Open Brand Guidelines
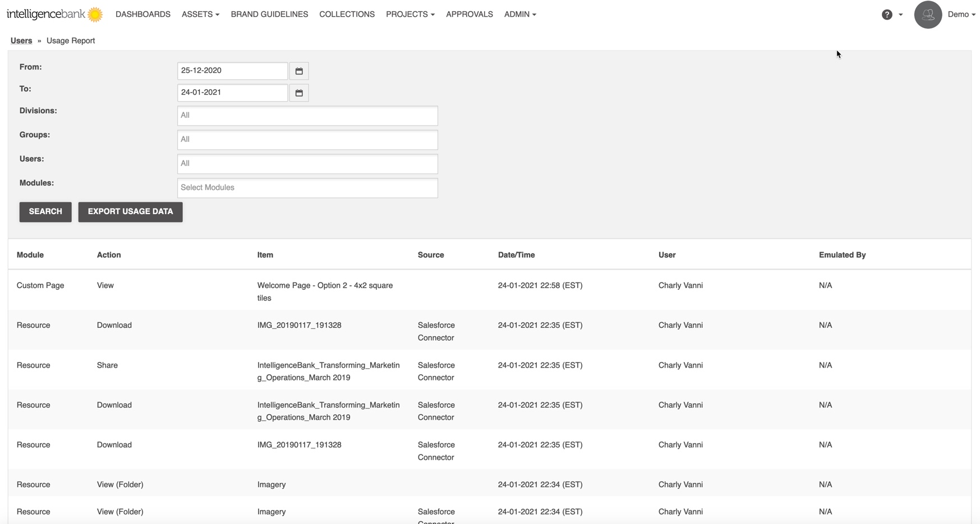 tap(269, 15)
